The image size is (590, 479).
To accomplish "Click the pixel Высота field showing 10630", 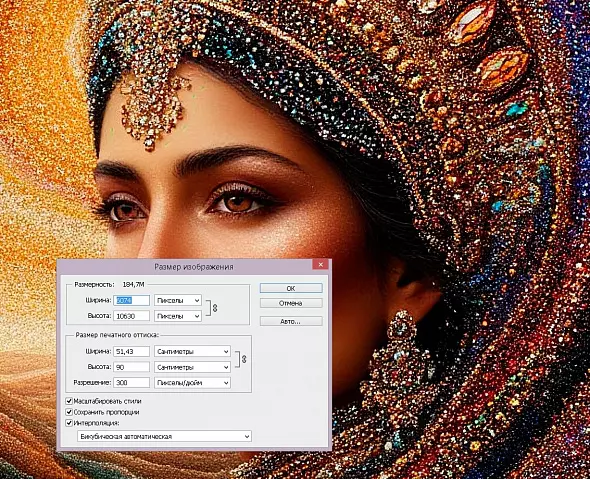I will (x=132, y=316).
